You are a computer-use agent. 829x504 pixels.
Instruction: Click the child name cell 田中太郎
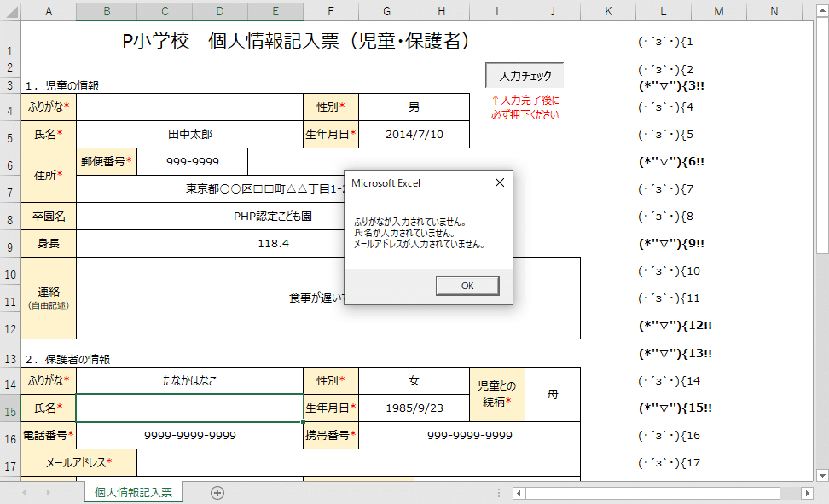coord(189,135)
